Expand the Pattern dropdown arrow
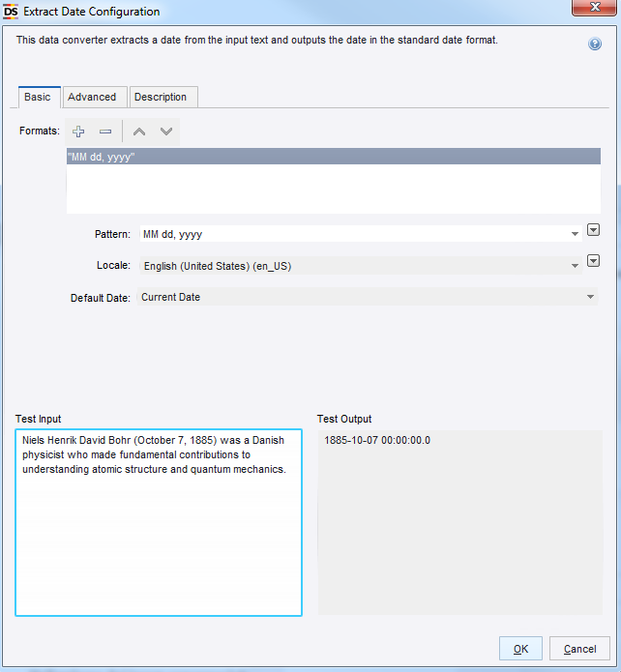The height and width of the screenshot is (672, 621). pos(575,234)
